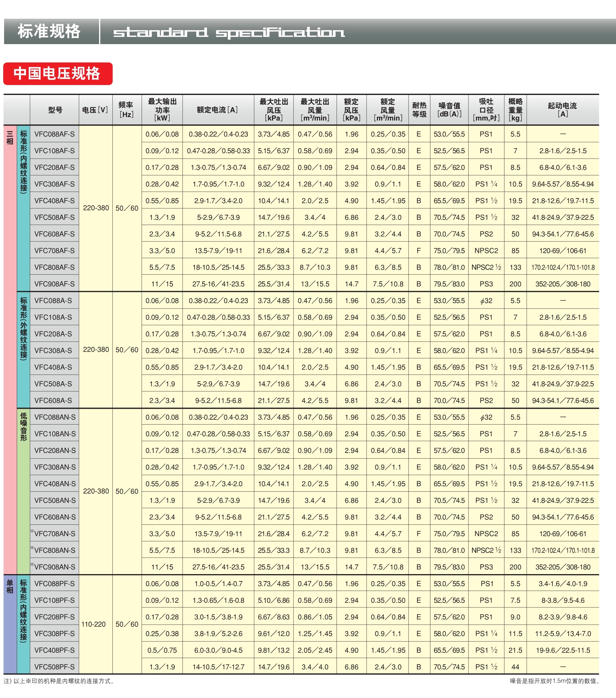Click the 单相 purple side label
Screen dimensions: 616x698
10,586
